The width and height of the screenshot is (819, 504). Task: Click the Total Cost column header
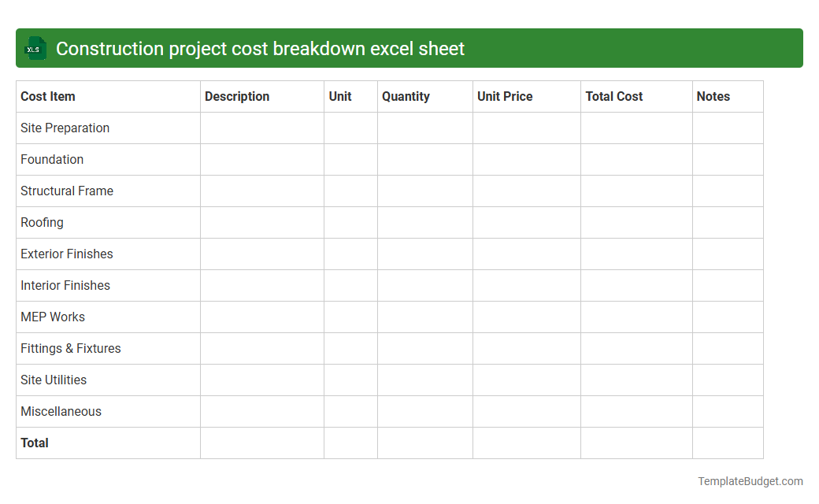coord(614,96)
